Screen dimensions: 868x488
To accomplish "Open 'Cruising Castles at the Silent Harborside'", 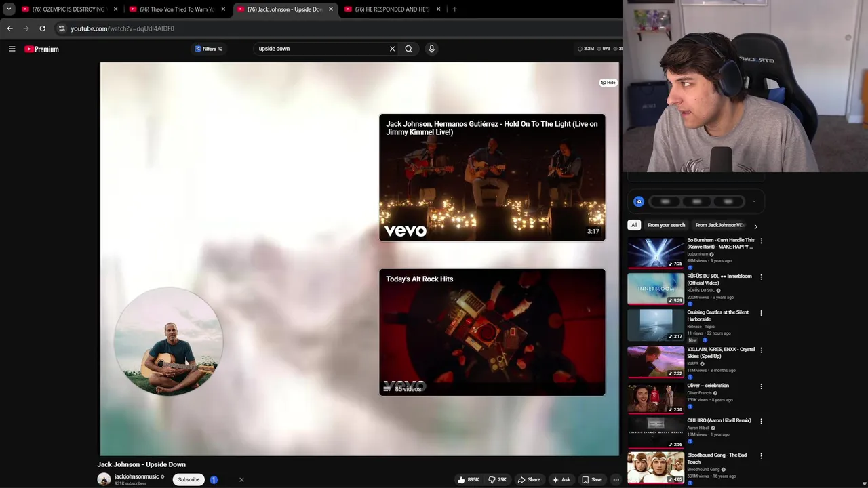I will (x=718, y=316).
